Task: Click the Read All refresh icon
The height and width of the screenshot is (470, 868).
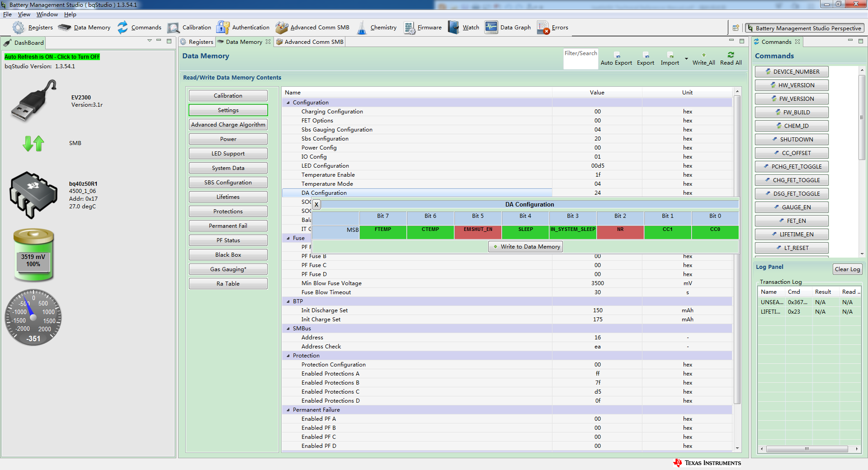Action: (x=731, y=55)
